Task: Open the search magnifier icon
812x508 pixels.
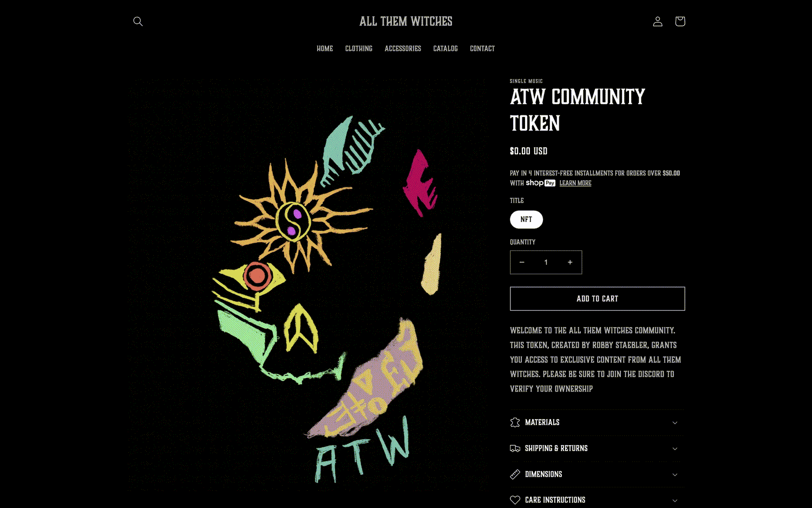Action: click(x=138, y=21)
